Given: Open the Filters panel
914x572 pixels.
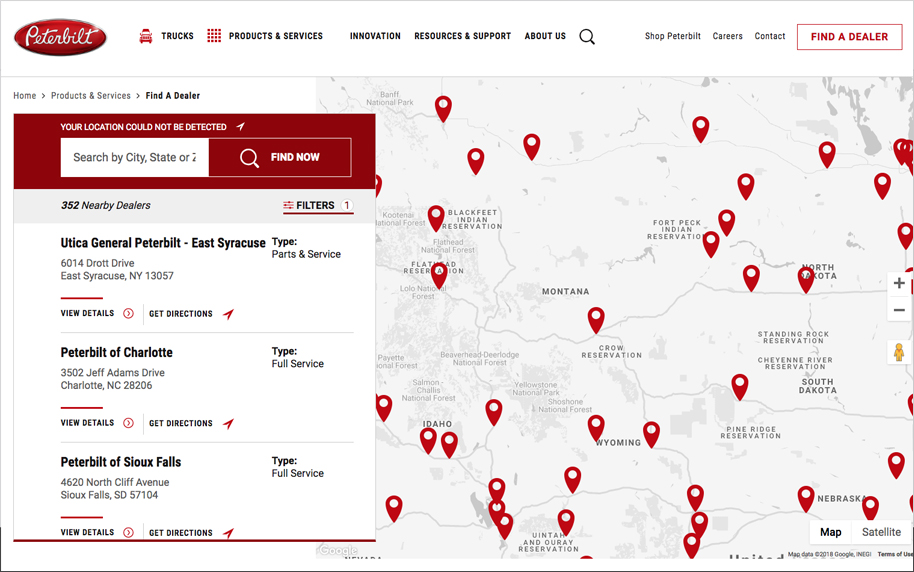Looking at the screenshot, I should [317, 205].
